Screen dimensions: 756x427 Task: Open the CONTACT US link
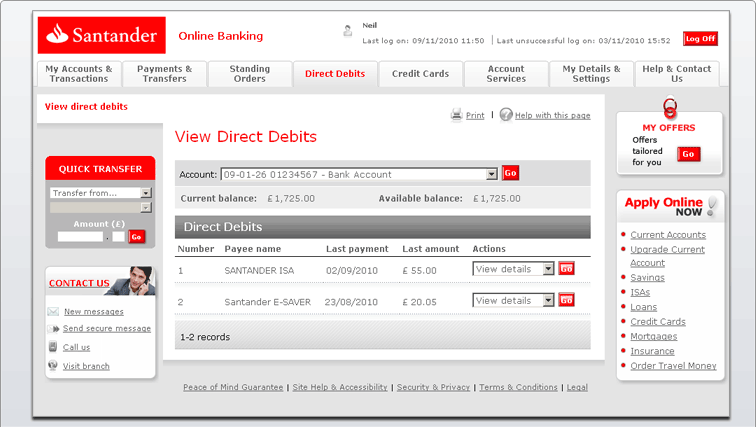click(x=79, y=283)
